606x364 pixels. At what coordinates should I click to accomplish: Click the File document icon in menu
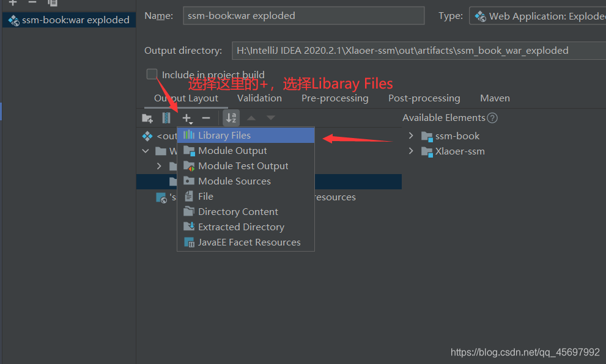click(x=188, y=196)
